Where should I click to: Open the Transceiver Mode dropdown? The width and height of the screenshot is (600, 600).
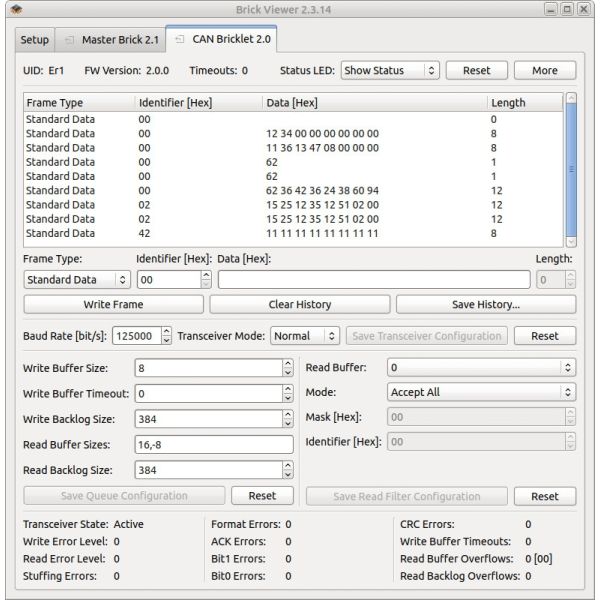tap(305, 336)
